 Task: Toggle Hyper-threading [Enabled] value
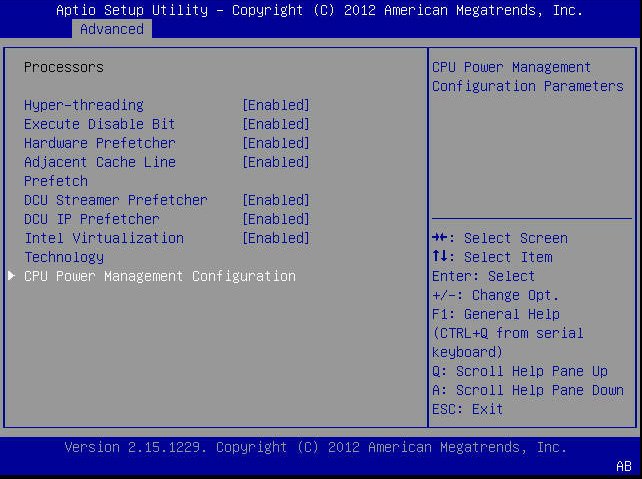[x=276, y=105]
